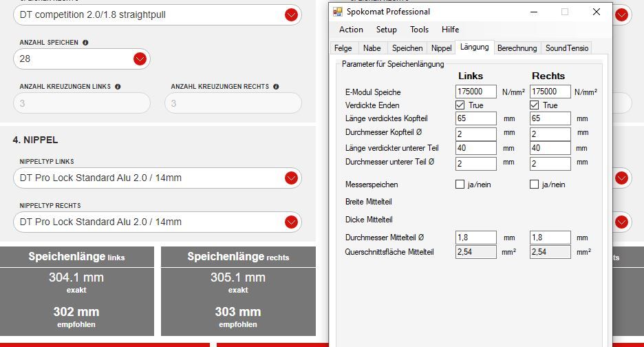The width and height of the screenshot is (644, 347).
Task: Click Durchmesser Kopfteil Rechts field
Action: [x=550, y=134]
